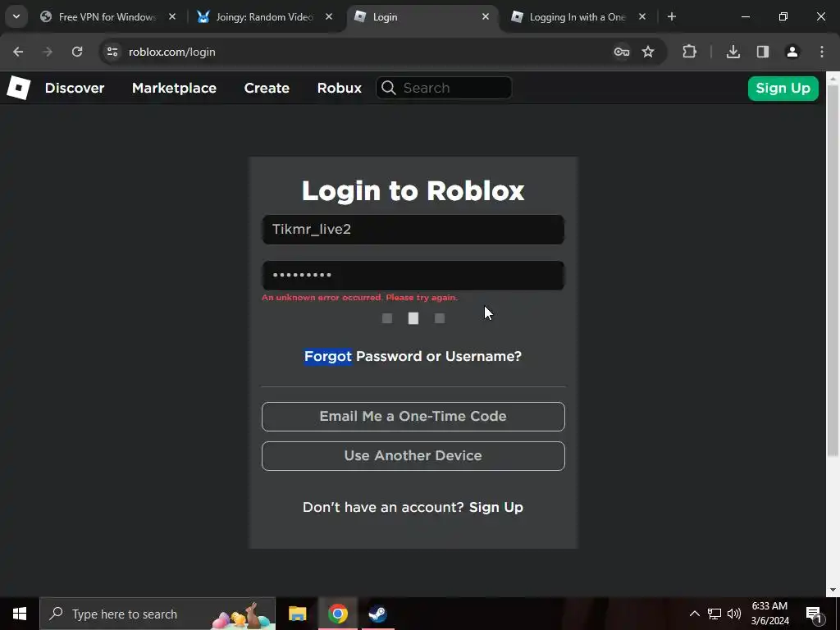Click Forgot Password or Username link
Screen dimensions: 840x630
[x=413, y=356]
